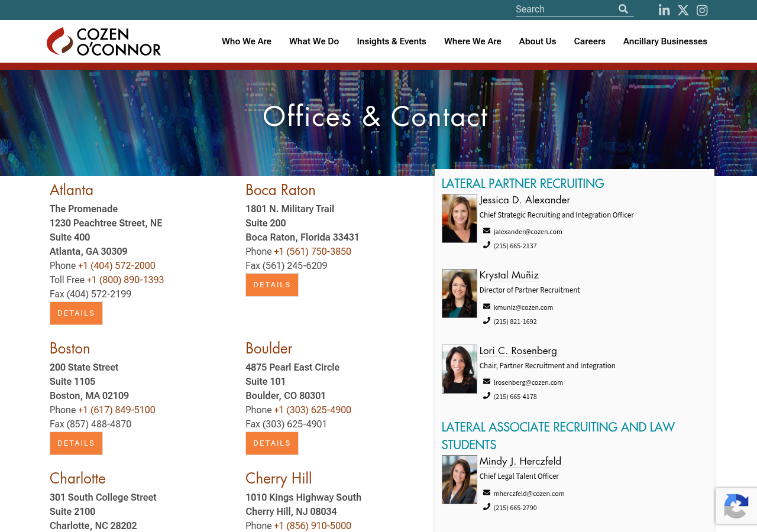Click phone number (215) 665-2137
Viewport: 757px width, 532px height.
point(515,246)
